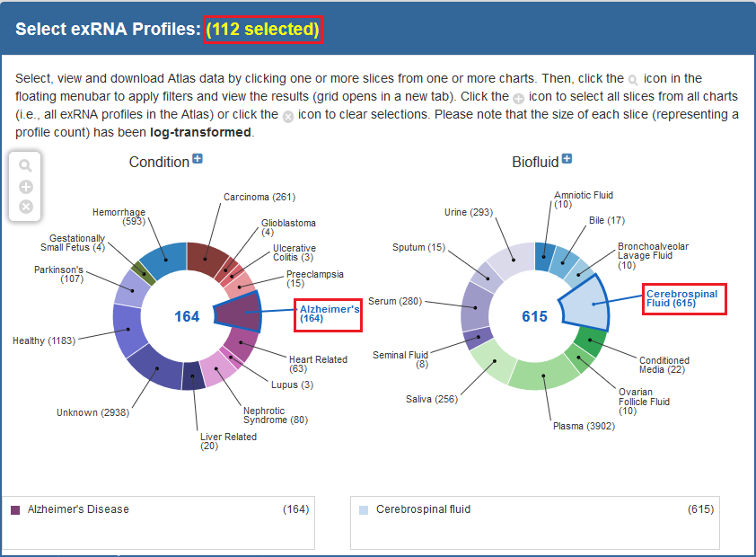Image resolution: width=756 pixels, height=557 pixels.
Task: Clear selections using the floating X icon
Action: click(x=26, y=207)
